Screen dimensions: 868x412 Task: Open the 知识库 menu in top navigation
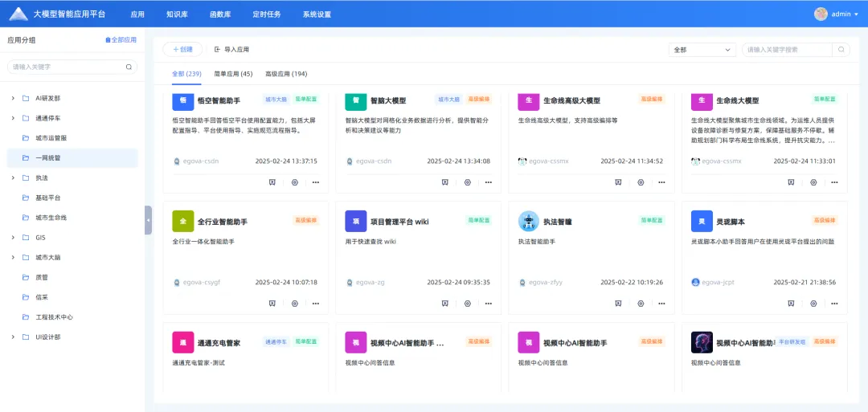177,14
